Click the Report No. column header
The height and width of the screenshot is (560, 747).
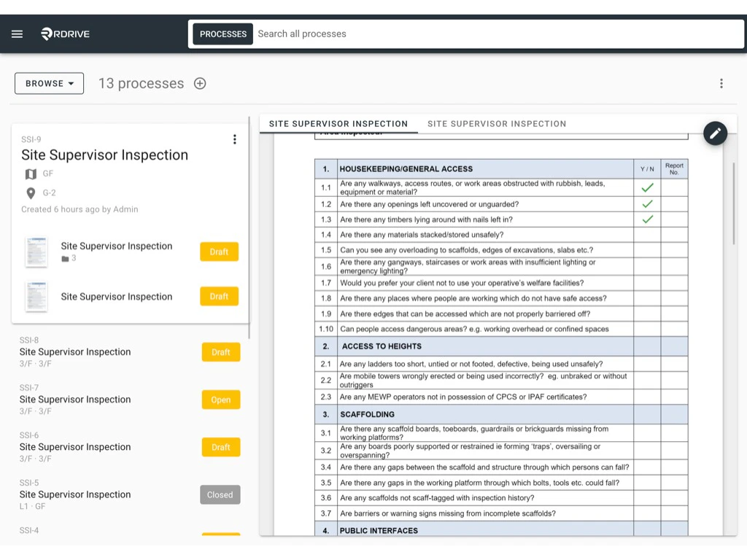pyautogui.click(x=674, y=169)
